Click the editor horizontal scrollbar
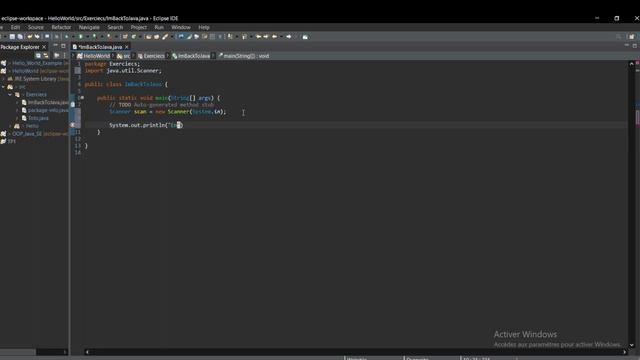 pos(355,351)
